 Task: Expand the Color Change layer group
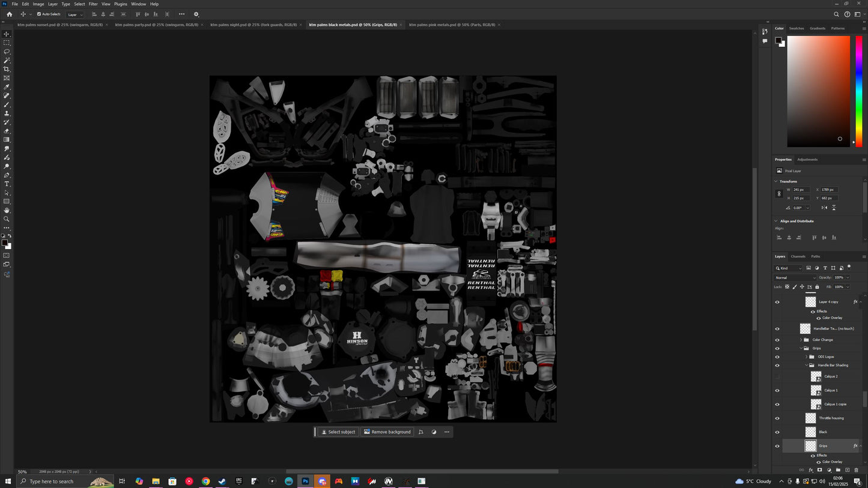tap(800, 340)
